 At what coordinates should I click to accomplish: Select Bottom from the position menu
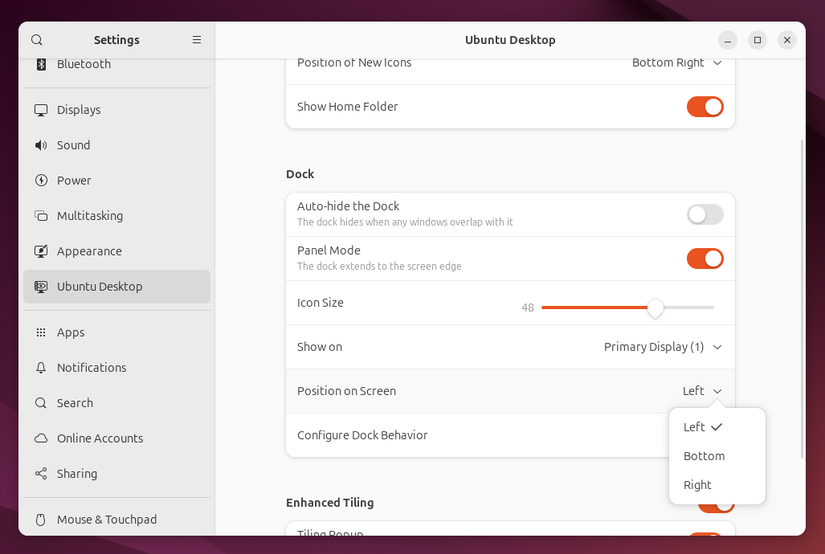704,456
